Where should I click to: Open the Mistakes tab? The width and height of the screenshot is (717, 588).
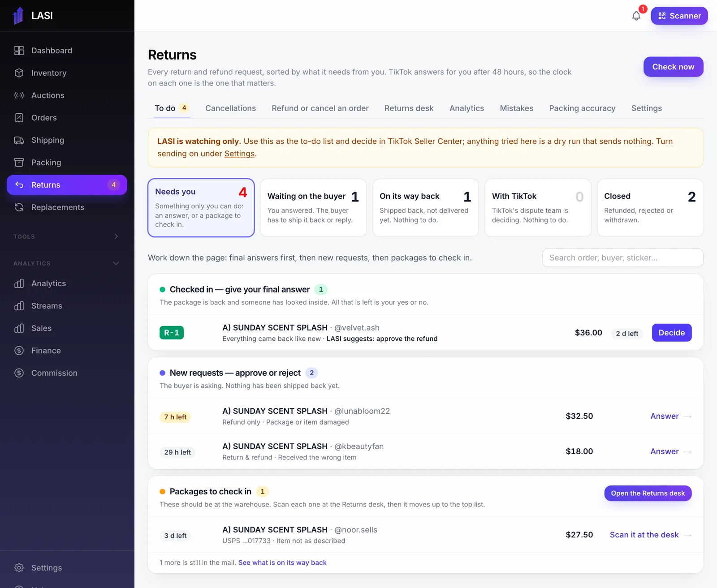click(516, 108)
